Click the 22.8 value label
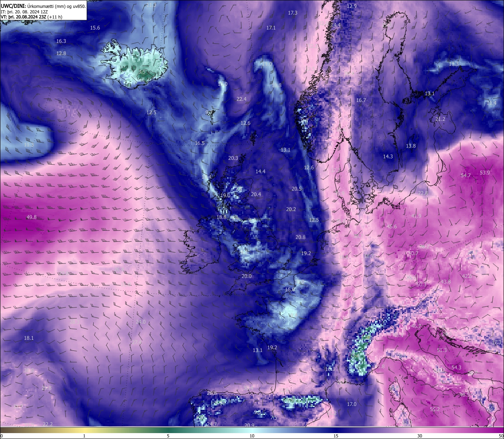504x439 pixels. (423, 193)
